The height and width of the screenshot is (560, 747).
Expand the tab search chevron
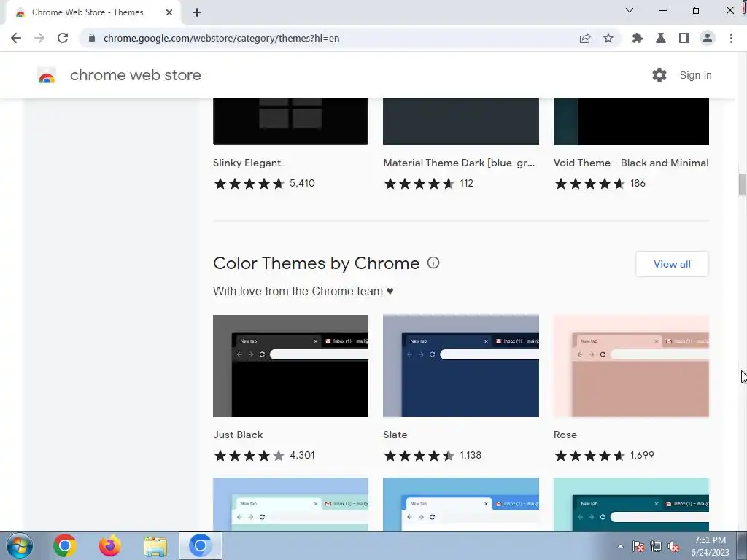coord(630,10)
